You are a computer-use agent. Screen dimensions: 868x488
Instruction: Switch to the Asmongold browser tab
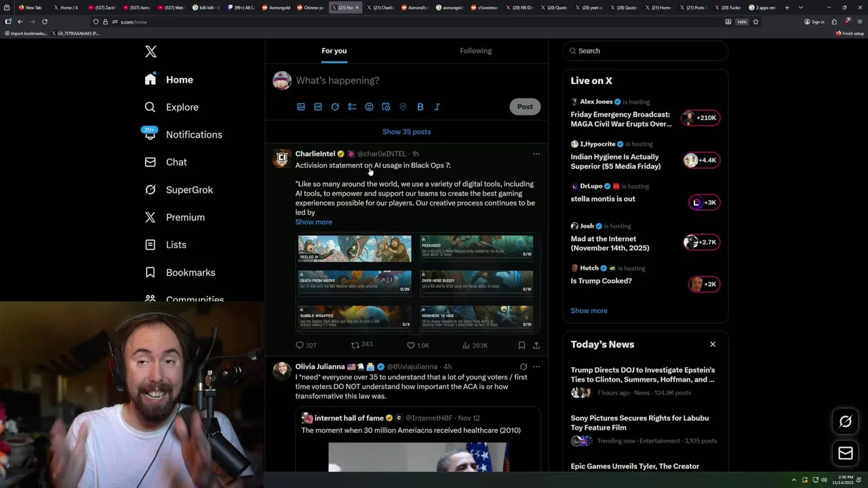click(x=277, y=7)
